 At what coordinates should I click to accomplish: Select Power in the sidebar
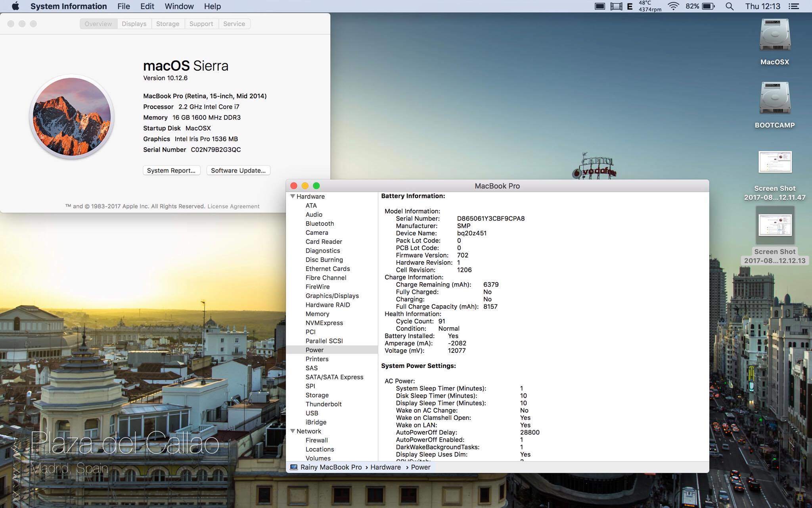[x=315, y=350]
